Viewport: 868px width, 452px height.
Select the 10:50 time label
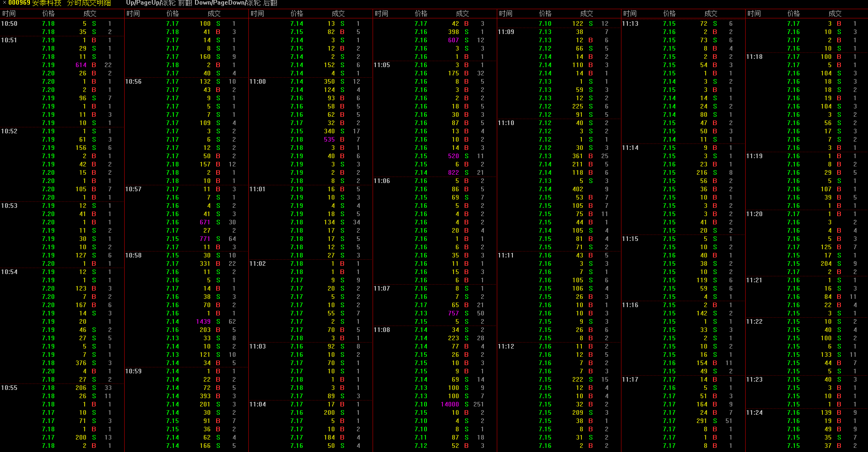coord(9,23)
